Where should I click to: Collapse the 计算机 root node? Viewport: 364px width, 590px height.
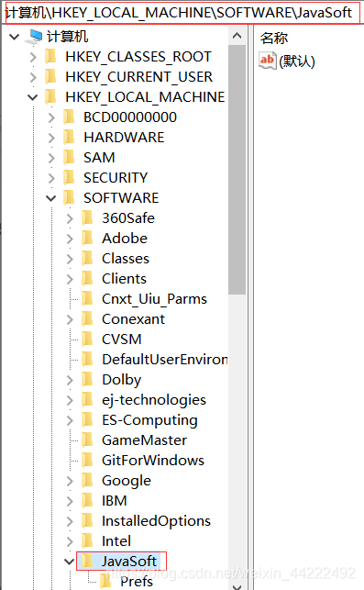click(15, 37)
